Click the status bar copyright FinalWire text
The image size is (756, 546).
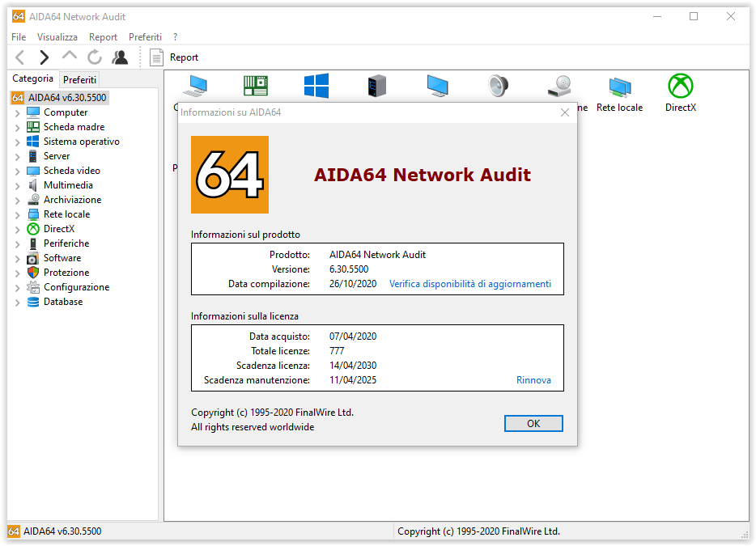pyautogui.click(x=478, y=531)
